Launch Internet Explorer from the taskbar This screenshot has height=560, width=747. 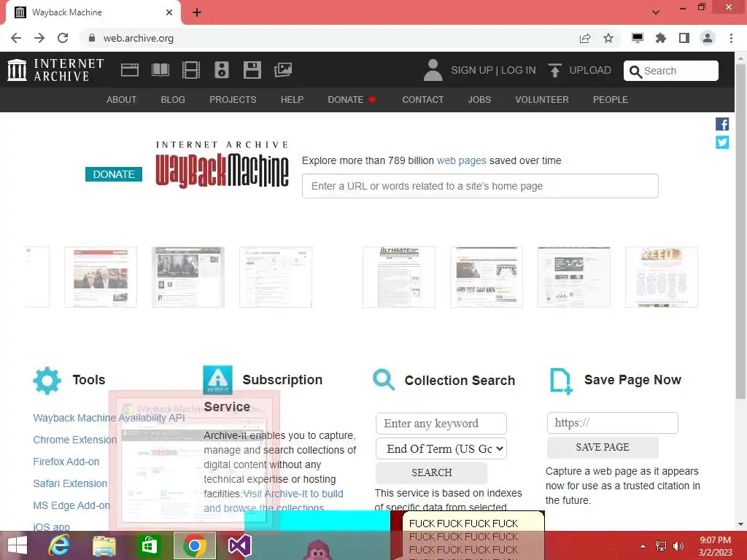pyautogui.click(x=59, y=545)
